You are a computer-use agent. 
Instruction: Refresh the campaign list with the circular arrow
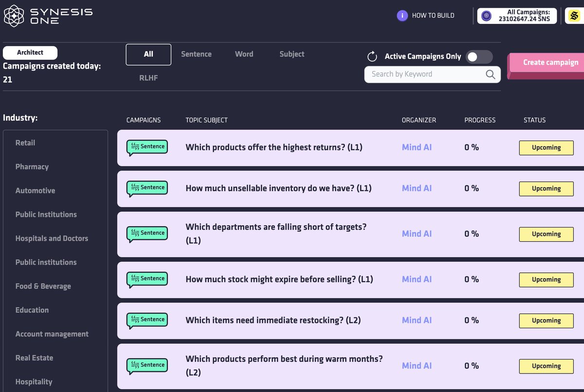pyautogui.click(x=372, y=56)
